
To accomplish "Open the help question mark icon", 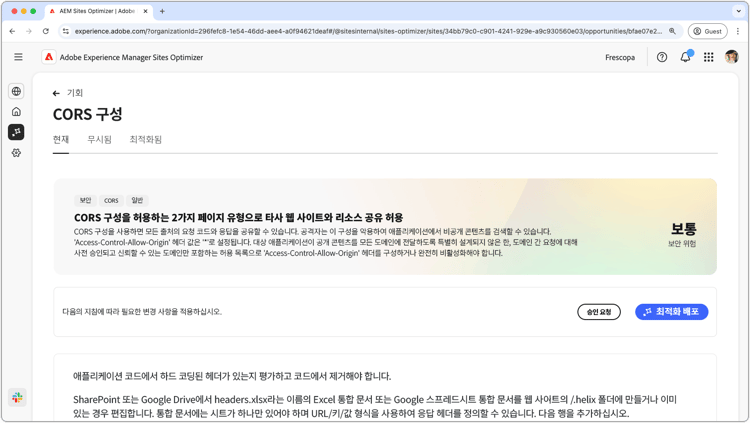I will 662,57.
